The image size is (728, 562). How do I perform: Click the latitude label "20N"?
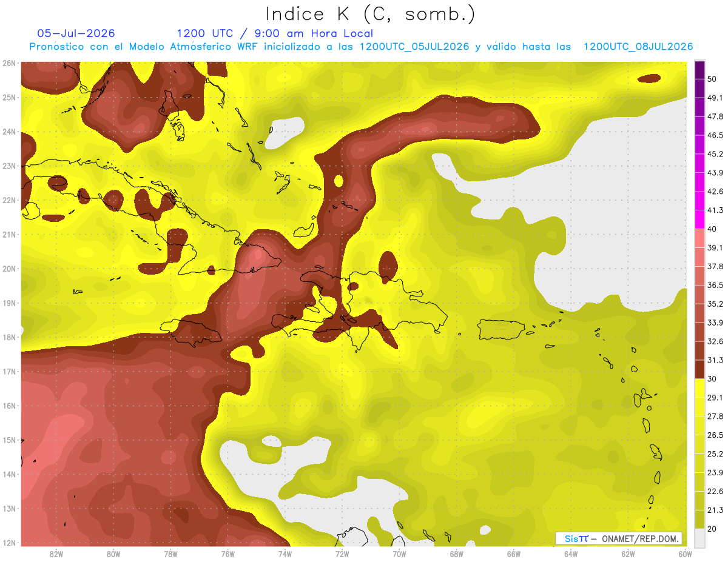[x=8, y=269]
